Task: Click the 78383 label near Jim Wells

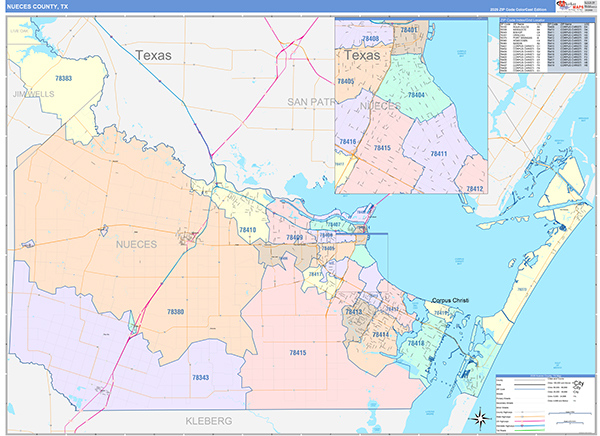Action: (64, 78)
